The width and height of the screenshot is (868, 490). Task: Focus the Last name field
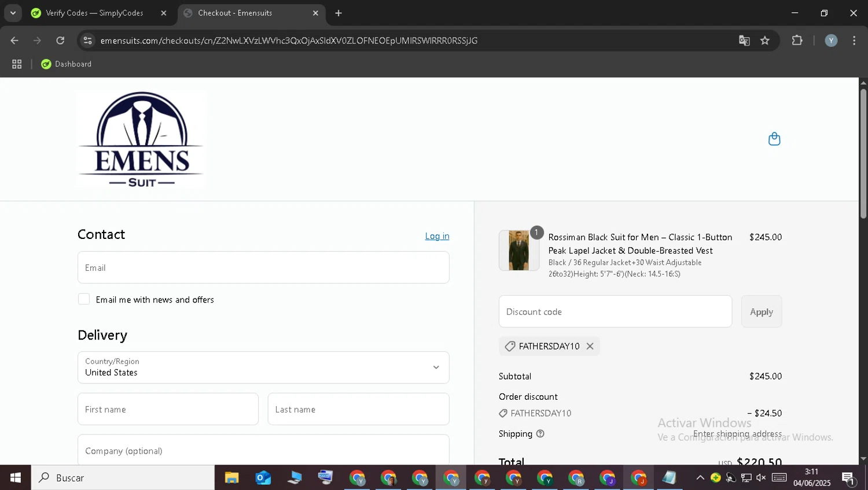click(358, 409)
